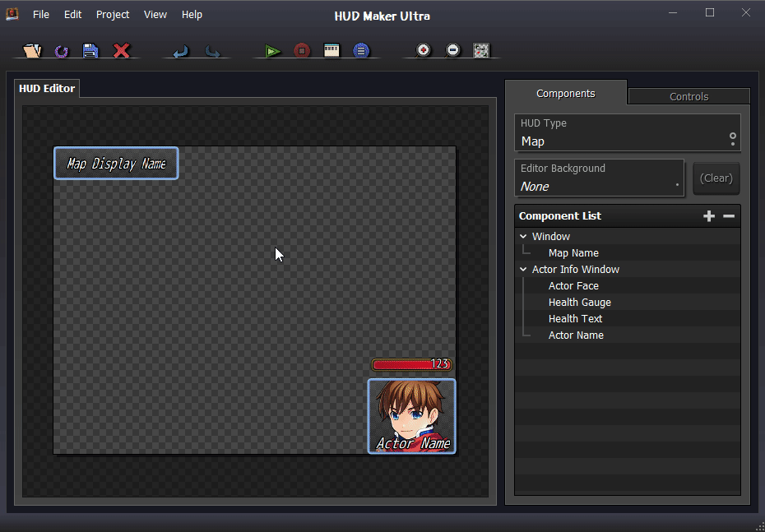This screenshot has width=765, height=532.
Task: Click the red X close project icon
Action: 122,51
